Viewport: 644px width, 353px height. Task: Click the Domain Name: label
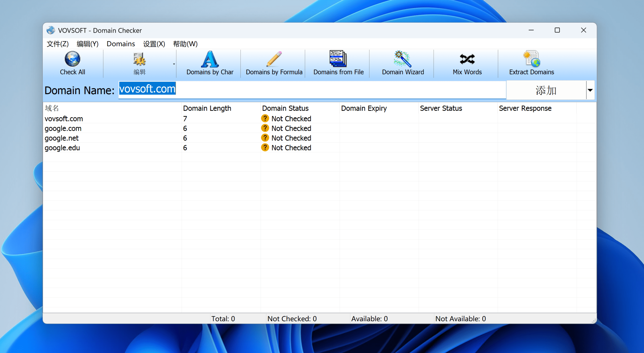[x=79, y=90]
